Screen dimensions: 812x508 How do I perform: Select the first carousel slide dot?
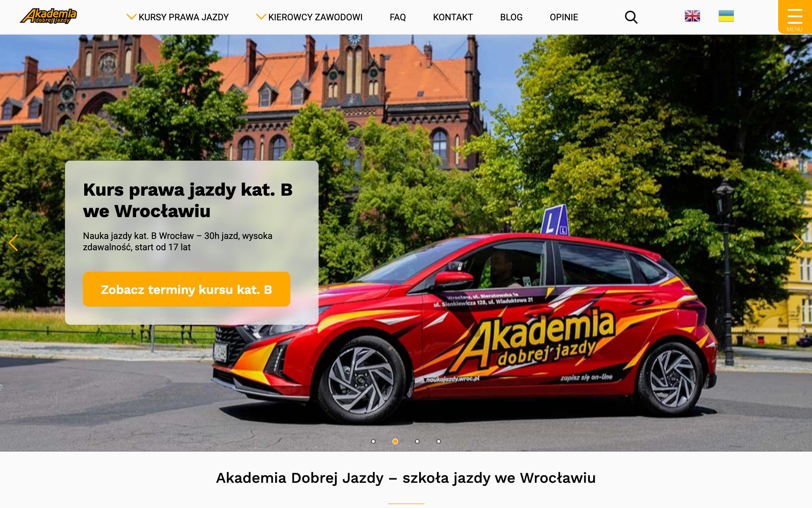click(373, 441)
